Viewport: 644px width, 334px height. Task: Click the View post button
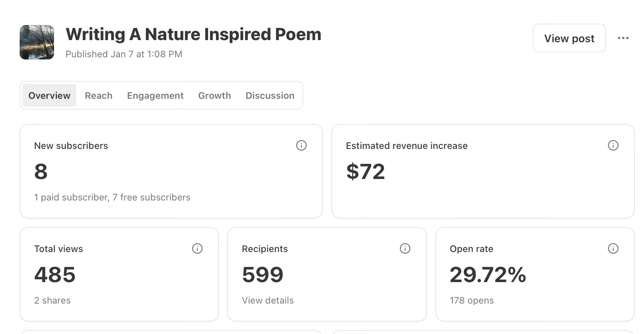[x=569, y=38]
